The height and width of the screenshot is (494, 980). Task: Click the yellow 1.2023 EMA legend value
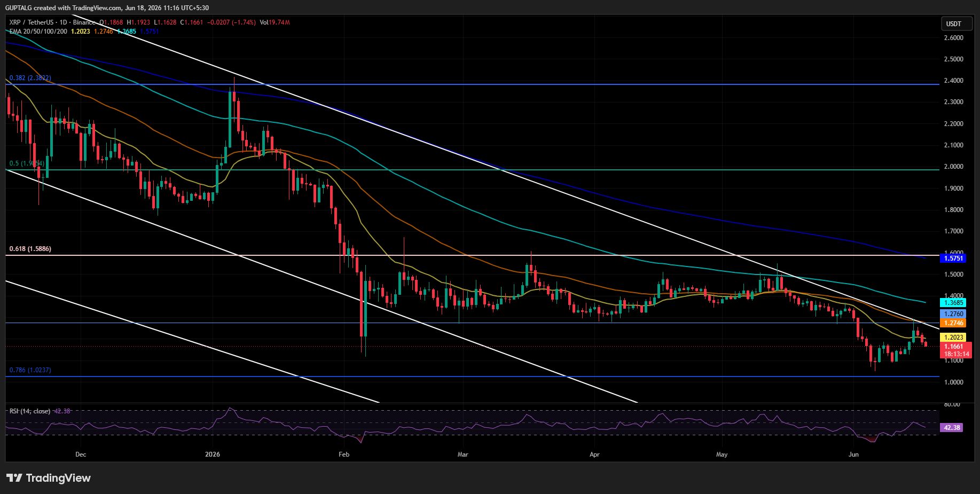81,32
